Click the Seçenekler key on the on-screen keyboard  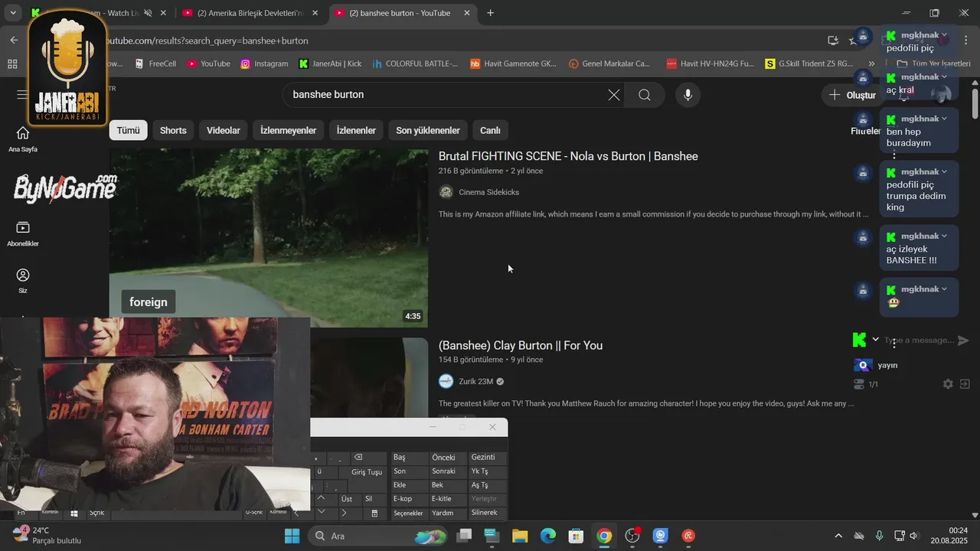(408, 514)
